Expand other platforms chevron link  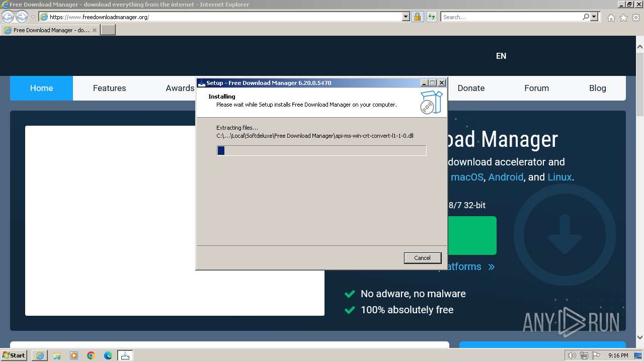point(491,266)
